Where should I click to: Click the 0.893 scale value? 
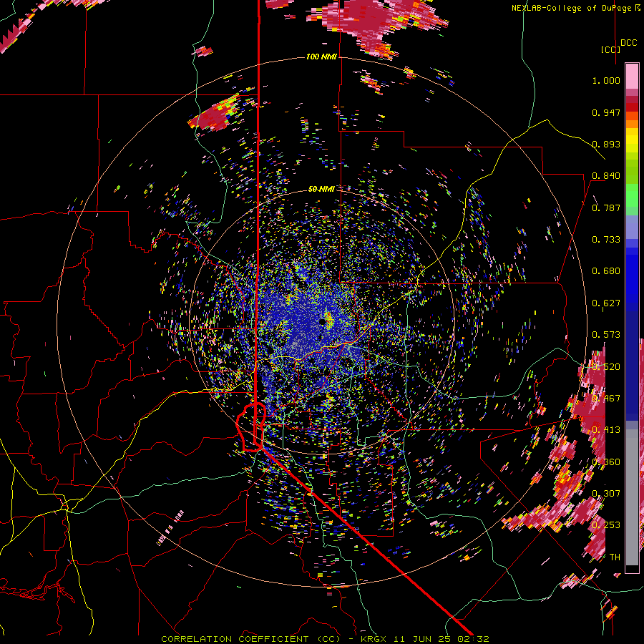(x=606, y=144)
